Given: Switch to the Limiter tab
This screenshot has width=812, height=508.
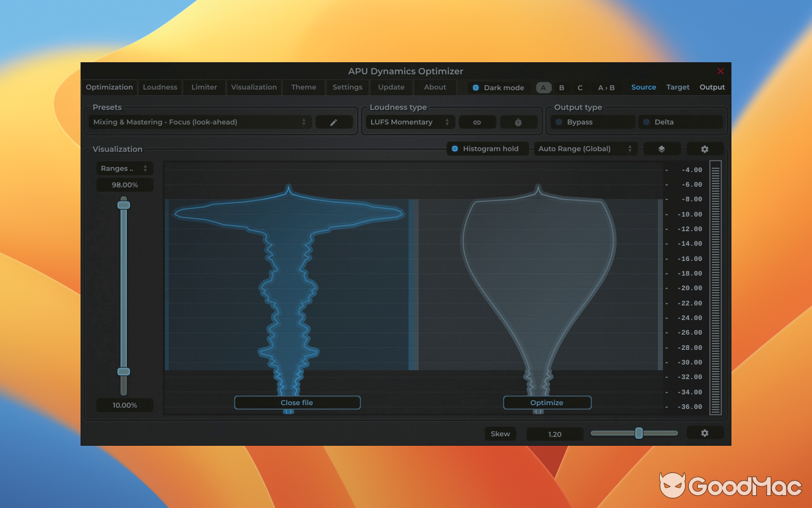Looking at the screenshot, I should point(204,87).
